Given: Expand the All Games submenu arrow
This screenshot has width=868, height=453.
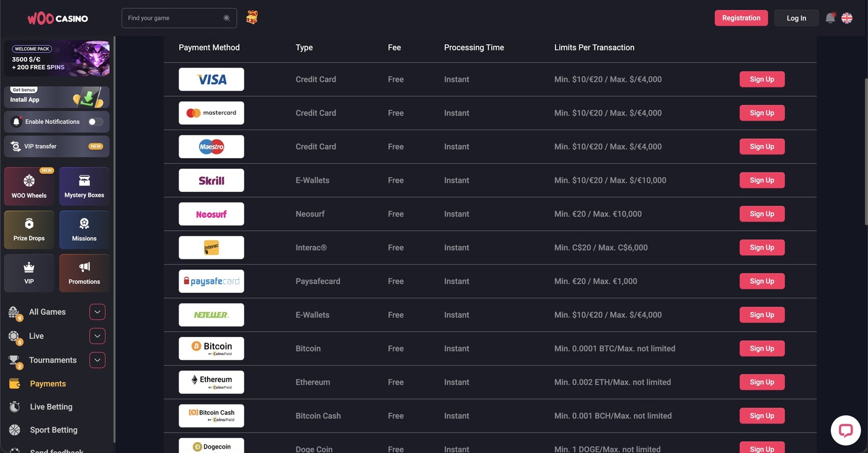Looking at the screenshot, I should 97,312.
